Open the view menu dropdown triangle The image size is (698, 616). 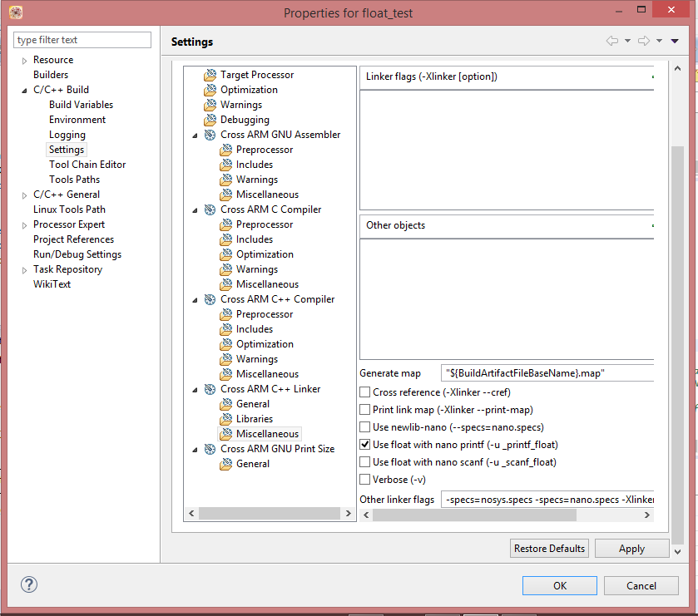(x=675, y=41)
